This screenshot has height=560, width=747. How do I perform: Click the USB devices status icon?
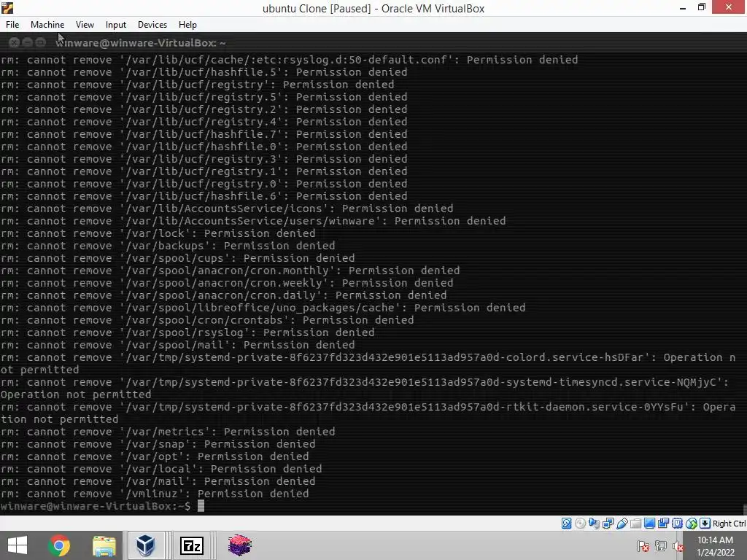(x=622, y=524)
